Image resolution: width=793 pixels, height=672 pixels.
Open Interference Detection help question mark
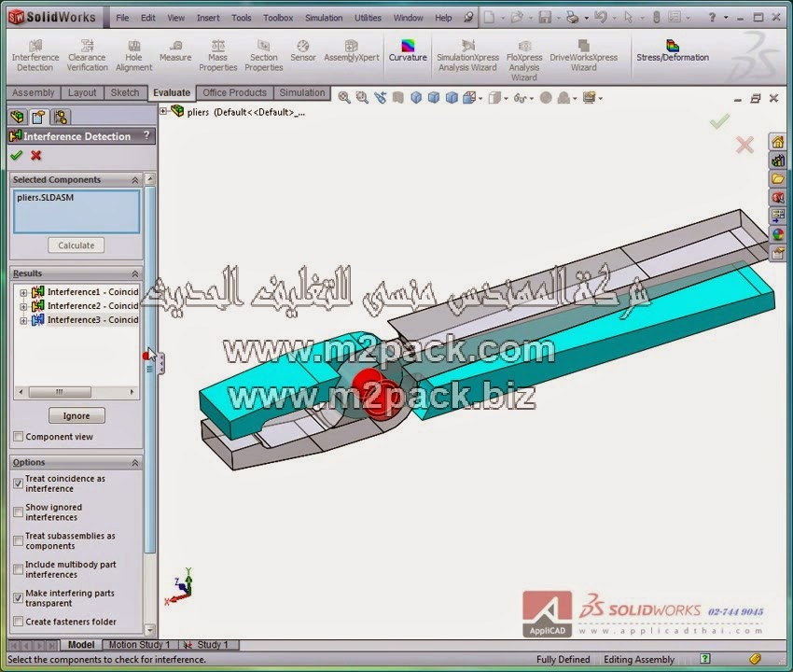[x=146, y=135]
